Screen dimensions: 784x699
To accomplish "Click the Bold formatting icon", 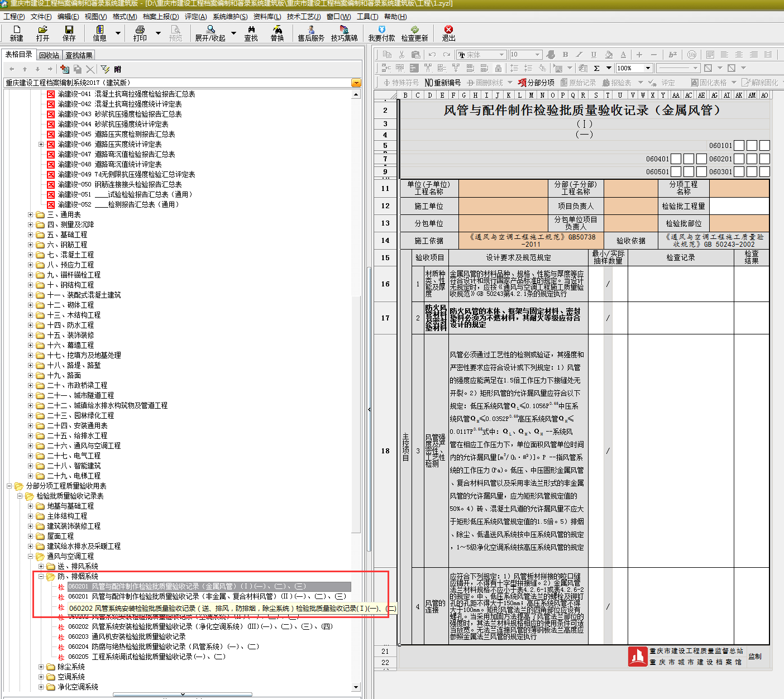I will [x=565, y=55].
